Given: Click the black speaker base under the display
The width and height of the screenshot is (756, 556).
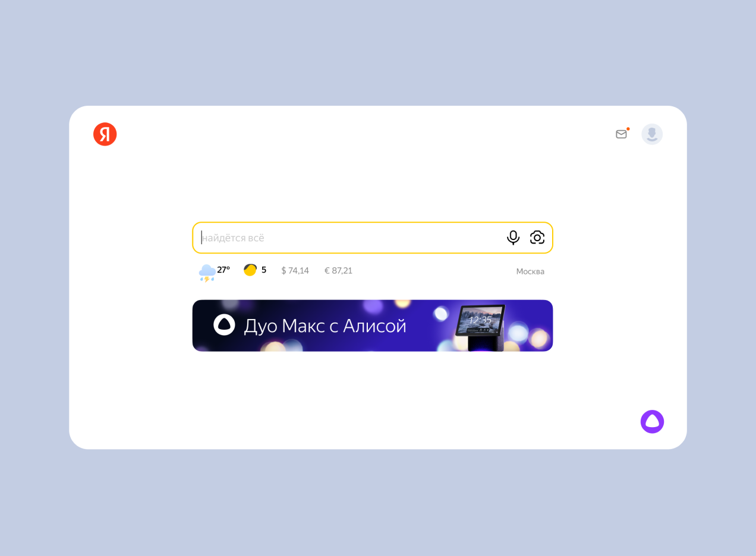Looking at the screenshot, I should 486,344.
